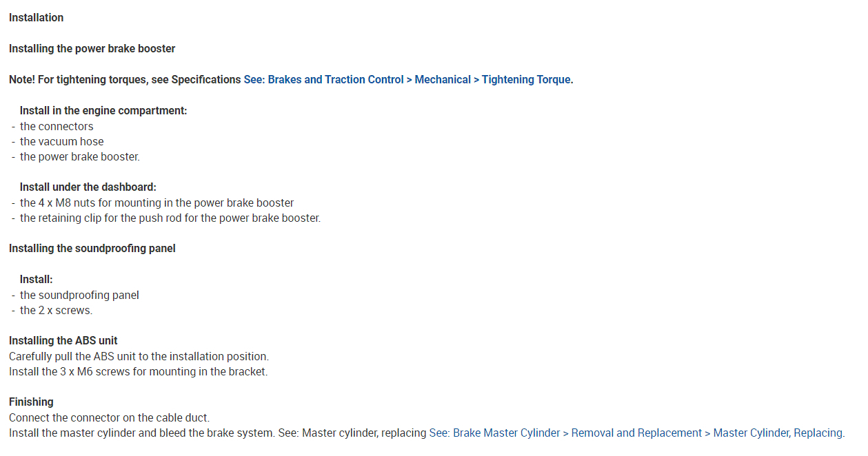Click the 'Carefully pull the ABS unit' sentence
Viewport: 868px width, 456px height.
click(139, 357)
